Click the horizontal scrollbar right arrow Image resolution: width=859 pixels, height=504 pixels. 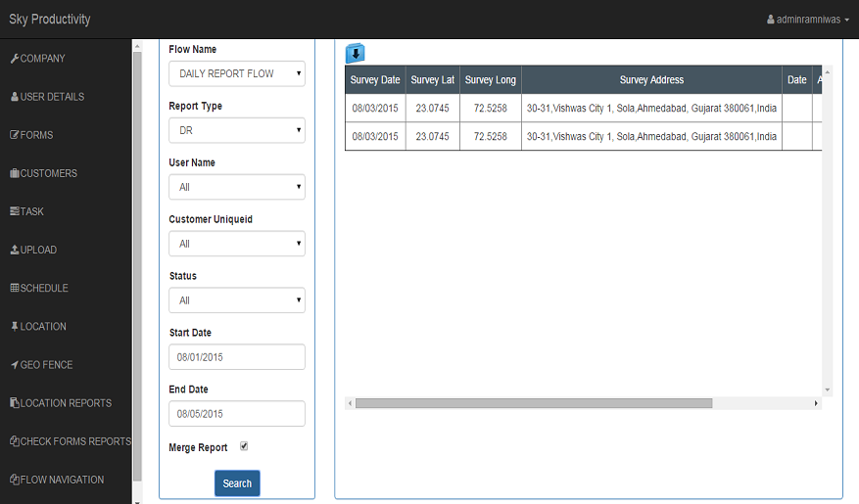pos(816,403)
